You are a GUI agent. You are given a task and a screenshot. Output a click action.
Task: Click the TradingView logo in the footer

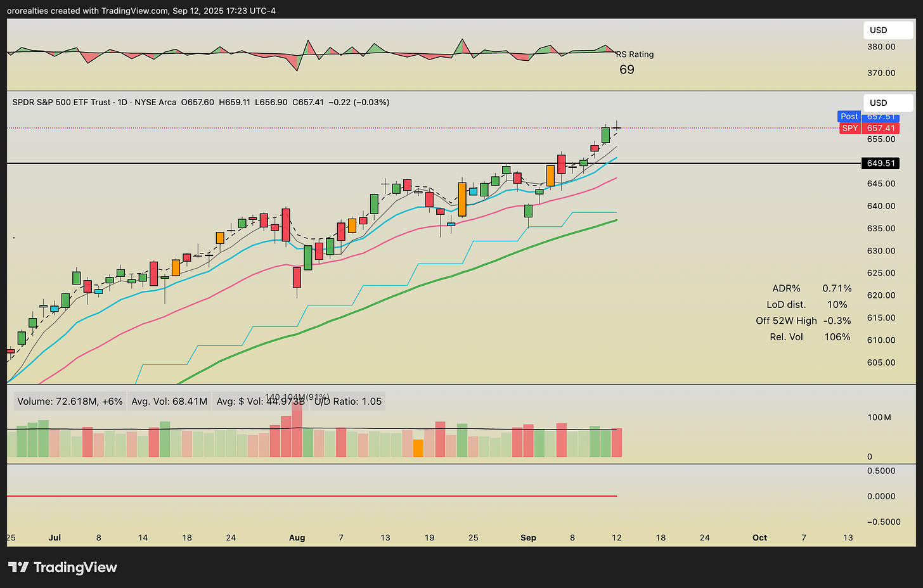(x=62, y=567)
